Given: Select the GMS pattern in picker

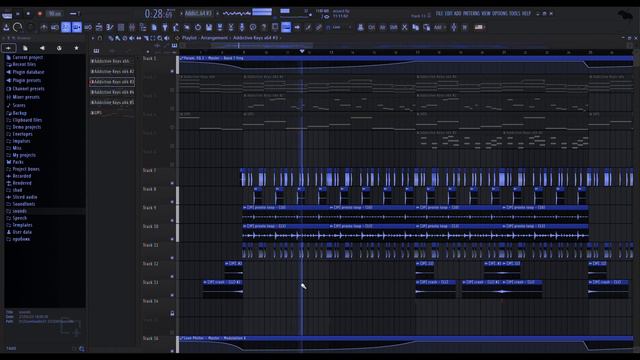Looking at the screenshot, I should [x=112, y=113].
